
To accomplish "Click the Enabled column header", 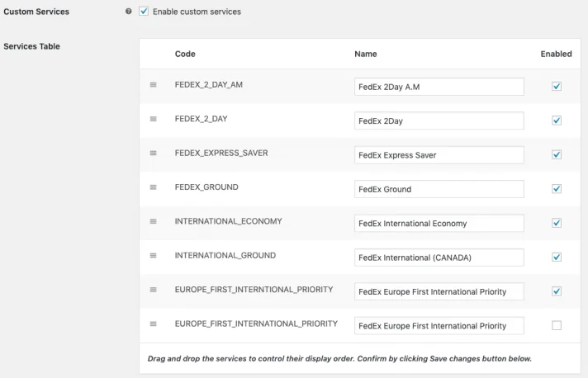I will [x=556, y=54].
